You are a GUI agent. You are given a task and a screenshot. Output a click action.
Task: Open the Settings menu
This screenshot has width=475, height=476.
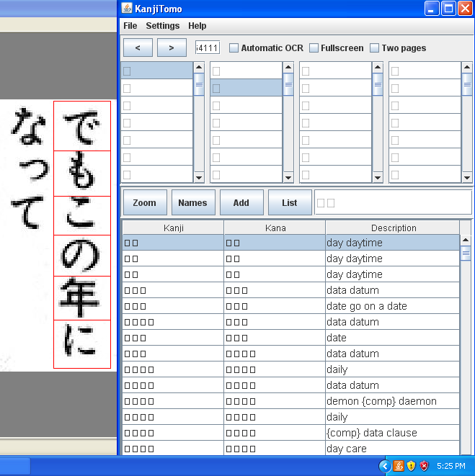pos(163,26)
